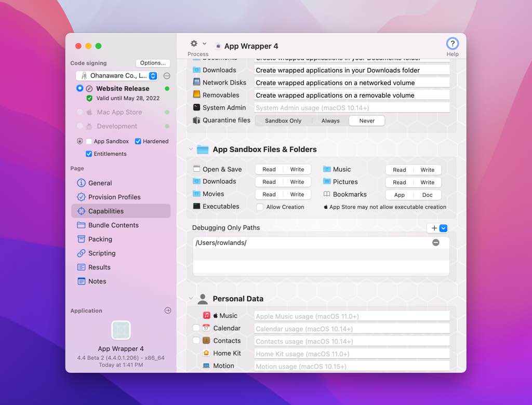Select the Website Release radio button
The width and height of the screenshot is (532, 405).
point(79,89)
